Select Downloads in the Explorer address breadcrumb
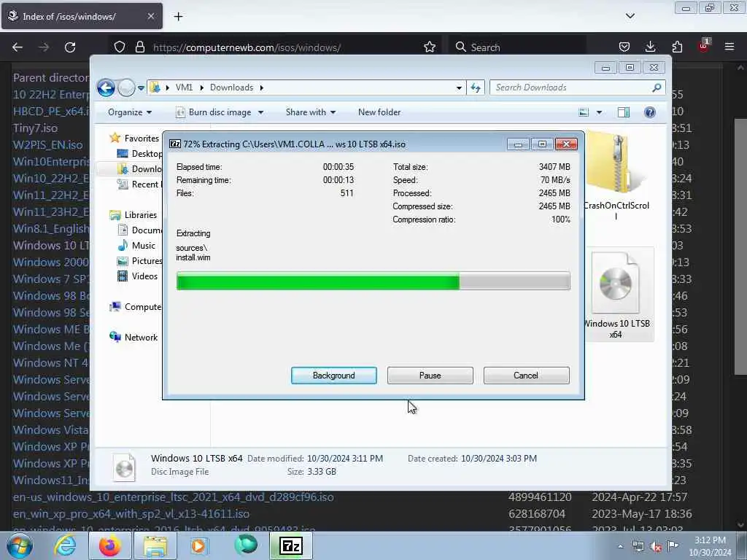The height and width of the screenshot is (560, 747). click(231, 87)
